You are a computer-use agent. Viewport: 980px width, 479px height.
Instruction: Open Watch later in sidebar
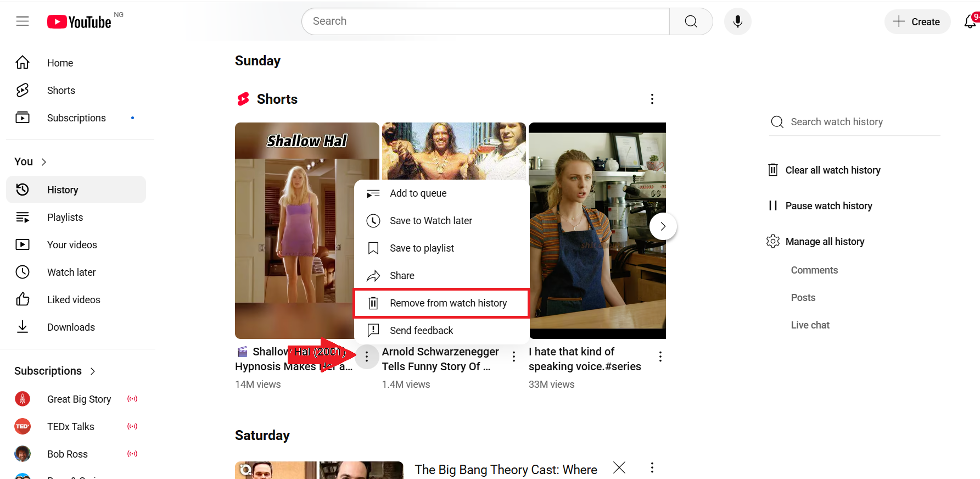pos(76,272)
